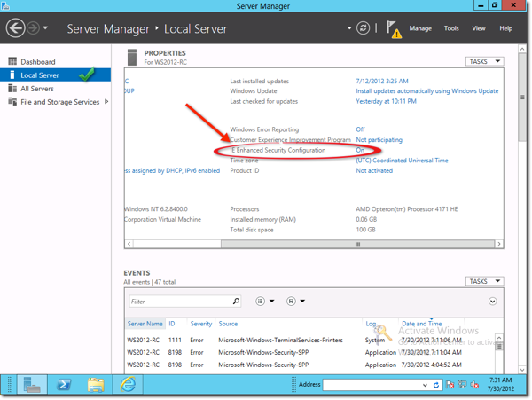Click the network tray icon

coord(463,384)
